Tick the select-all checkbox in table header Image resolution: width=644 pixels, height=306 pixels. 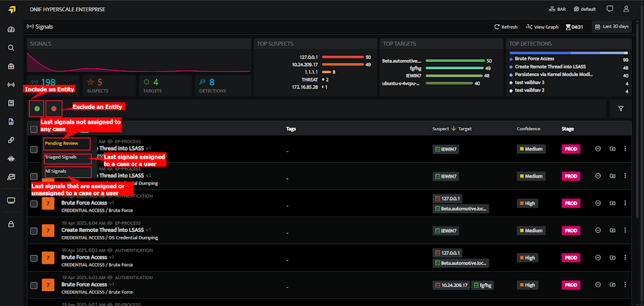[x=34, y=129]
